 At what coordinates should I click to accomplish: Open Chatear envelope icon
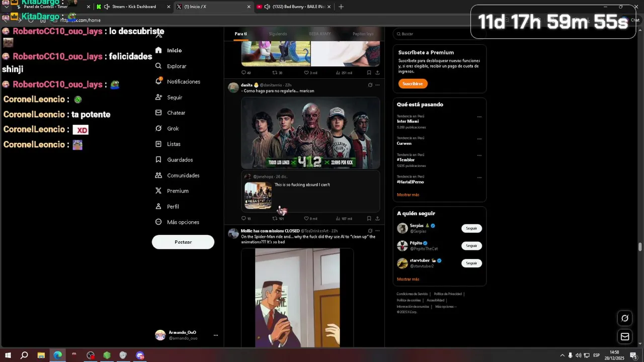158,113
